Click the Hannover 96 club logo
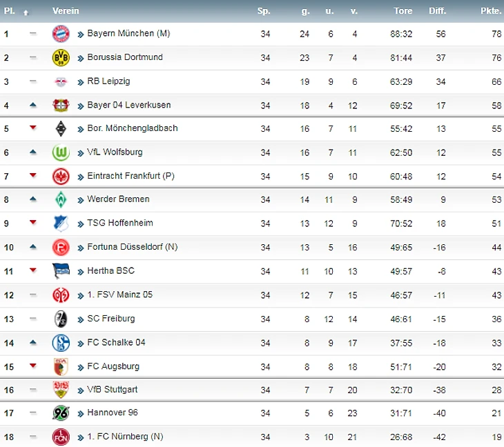The width and height of the screenshot is (504, 447). (61, 413)
